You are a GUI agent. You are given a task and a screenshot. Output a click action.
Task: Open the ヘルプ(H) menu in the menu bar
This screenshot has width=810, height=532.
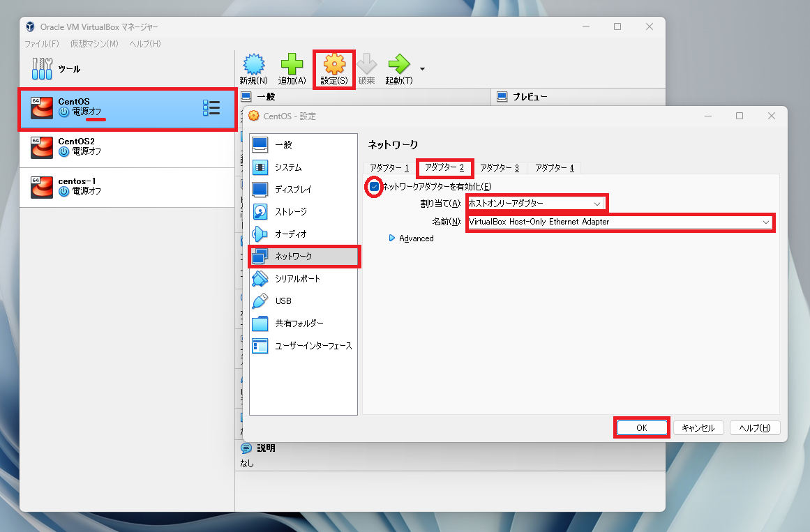[145, 43]
